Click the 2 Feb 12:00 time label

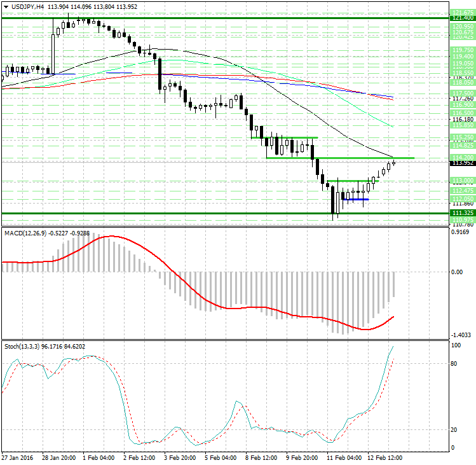[139, 458]
